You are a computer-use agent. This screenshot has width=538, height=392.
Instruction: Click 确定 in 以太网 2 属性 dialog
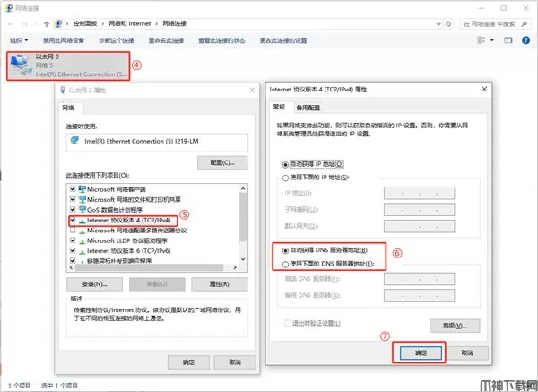pyautogui.click(x=188, y=362)
